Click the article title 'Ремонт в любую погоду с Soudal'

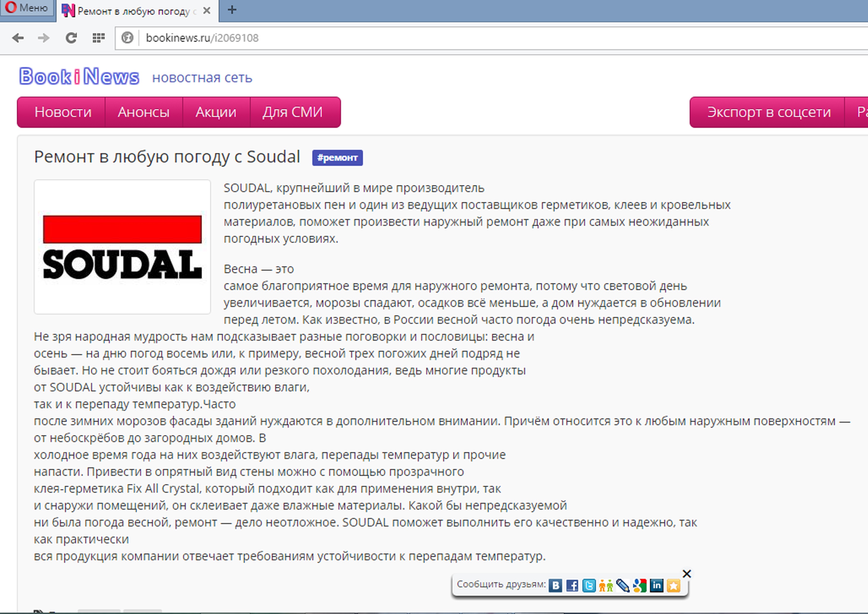click(x=167, y=157)
